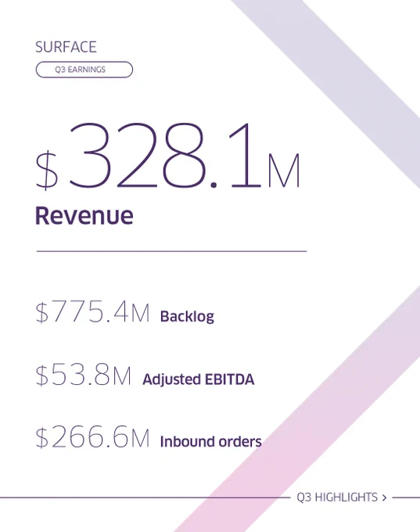The width and height of the screenshot is (420, 532).
Task: Click the $328.1M revenue figure
Action: pos(168,156)
